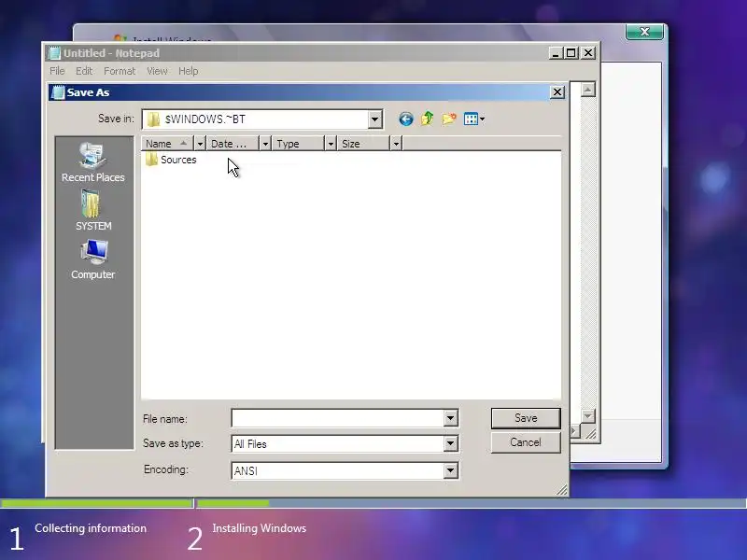Open the Notepad File menu
Viewport: 747px width, 560px height.
(x=57, y=71)
